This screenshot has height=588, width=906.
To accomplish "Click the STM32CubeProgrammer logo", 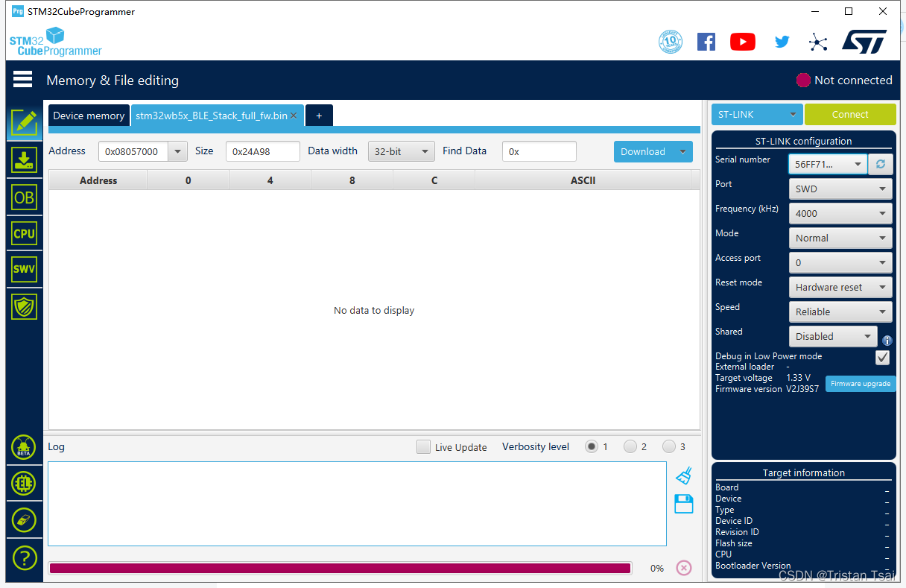I will click(55, 42).
